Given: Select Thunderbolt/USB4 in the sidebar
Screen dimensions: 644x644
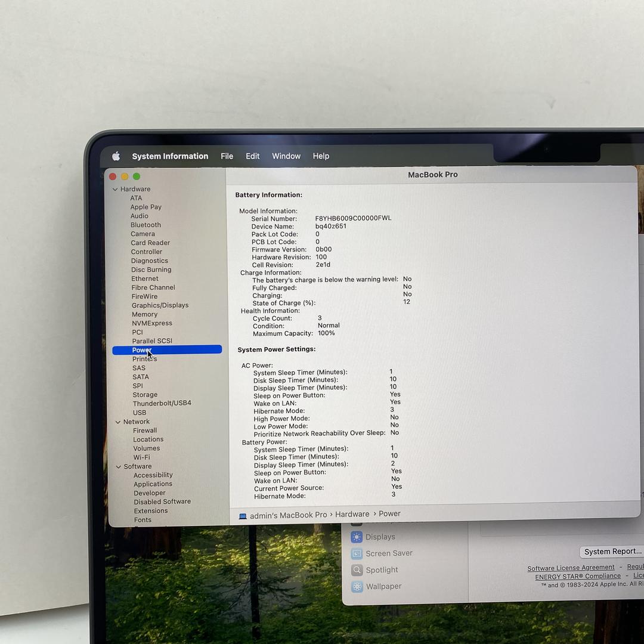Looking at the screenshot, I should pyautogui.click(x=162, y=403).
